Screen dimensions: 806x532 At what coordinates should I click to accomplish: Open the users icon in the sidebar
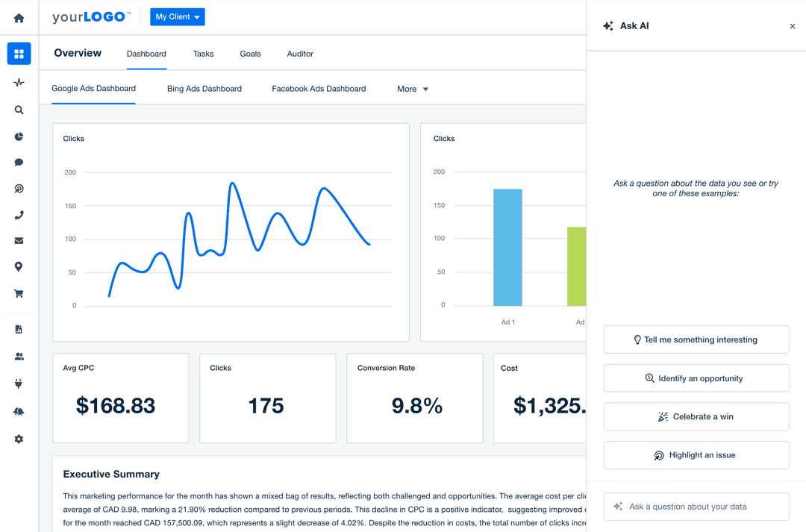click(x=19, y=356)
